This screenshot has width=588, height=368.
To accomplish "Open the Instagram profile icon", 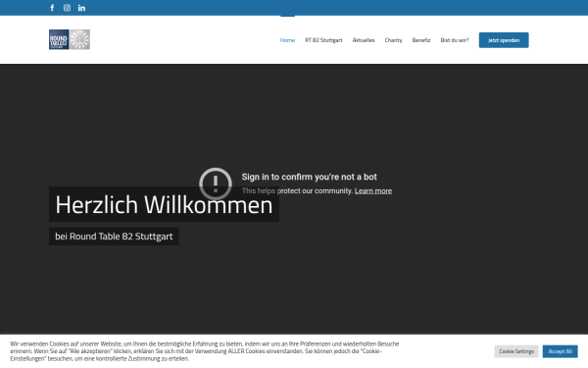I will 67,8.
